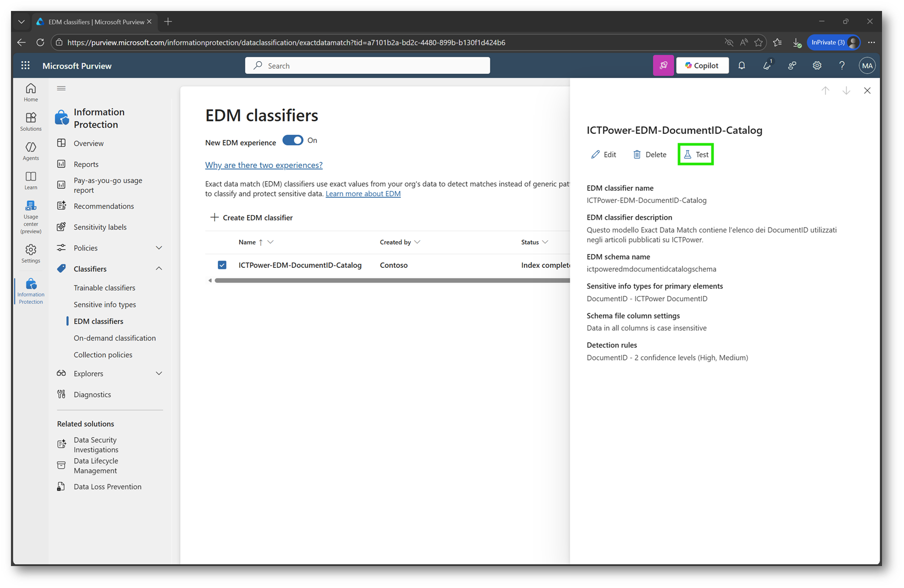Open the app launcher waffle icon
This screenshot has height=588, width=904.
point(25,65)
